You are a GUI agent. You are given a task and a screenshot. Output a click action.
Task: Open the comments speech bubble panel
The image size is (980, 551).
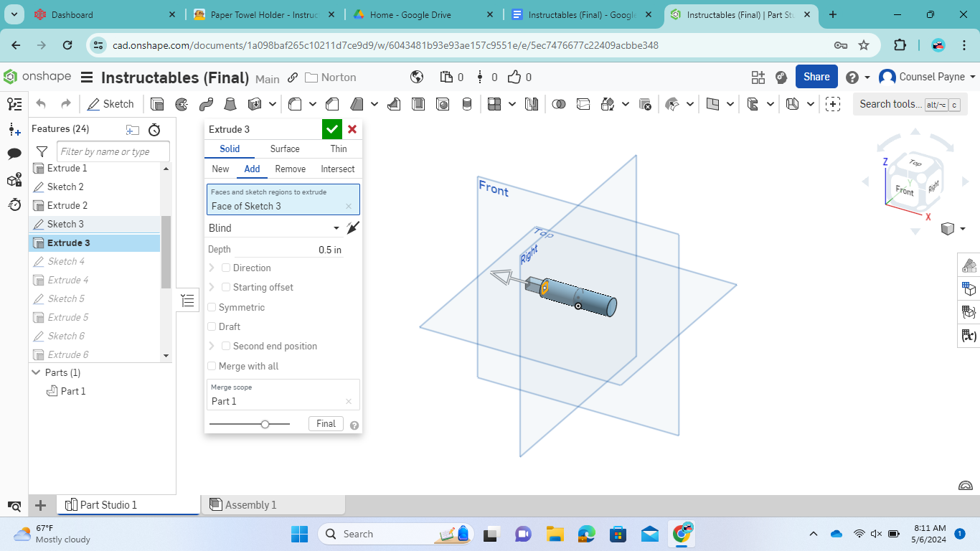tap(14, 154)
